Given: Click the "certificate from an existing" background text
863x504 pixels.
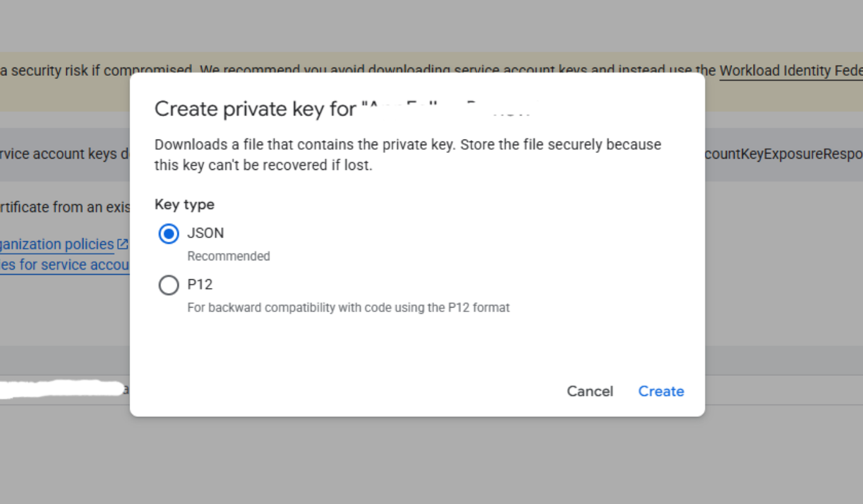Looking at the screenshot, I should tap(63, 207).
